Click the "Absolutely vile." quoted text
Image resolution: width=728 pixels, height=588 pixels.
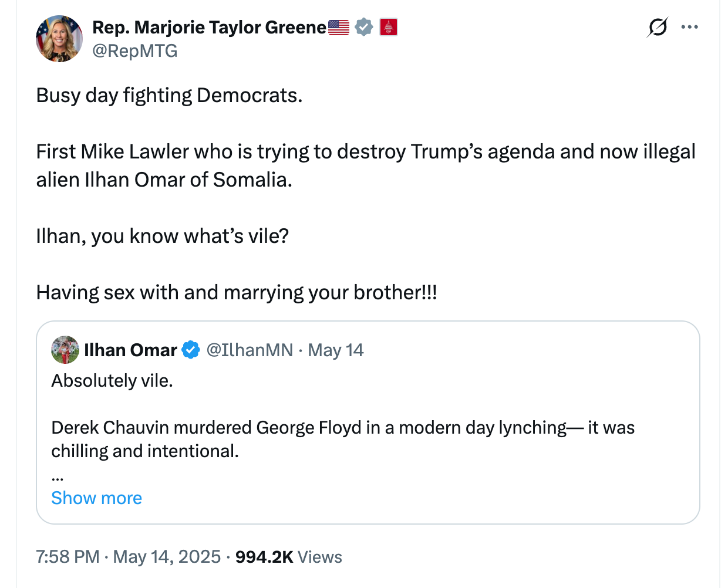[x=112, y=381]
